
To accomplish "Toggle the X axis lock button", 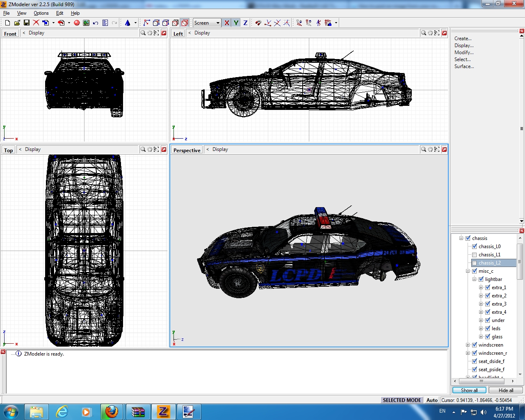I will pyautogui.click(x=227, y=23).
